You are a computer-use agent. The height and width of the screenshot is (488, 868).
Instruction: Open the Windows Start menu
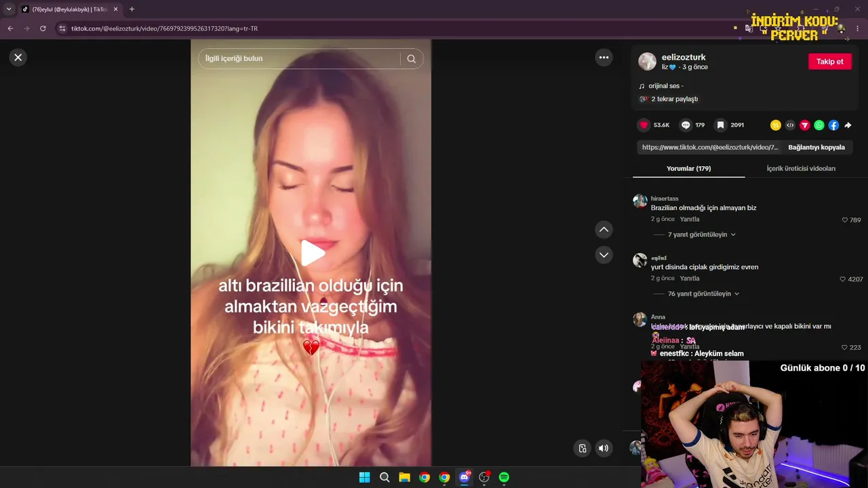364,477
